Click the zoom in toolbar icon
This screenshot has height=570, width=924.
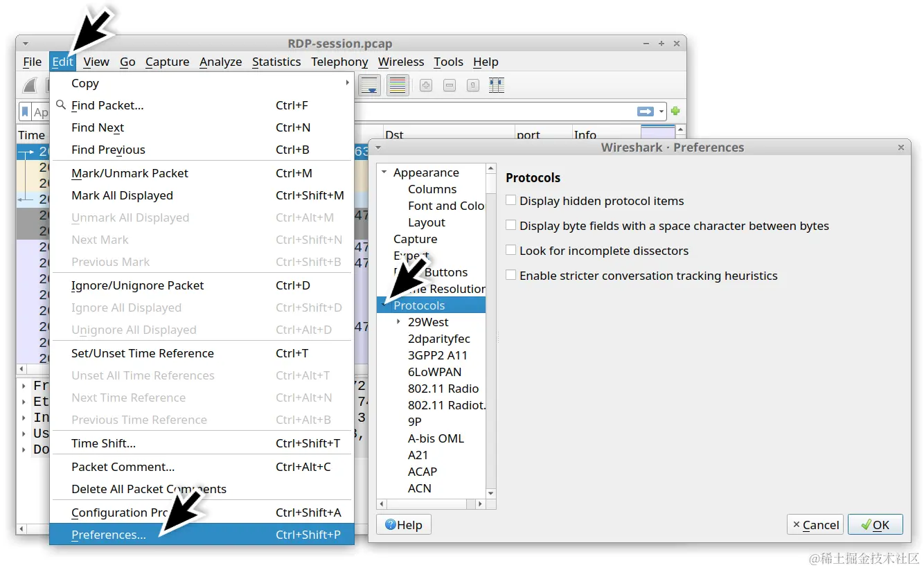tap(426, 85)
